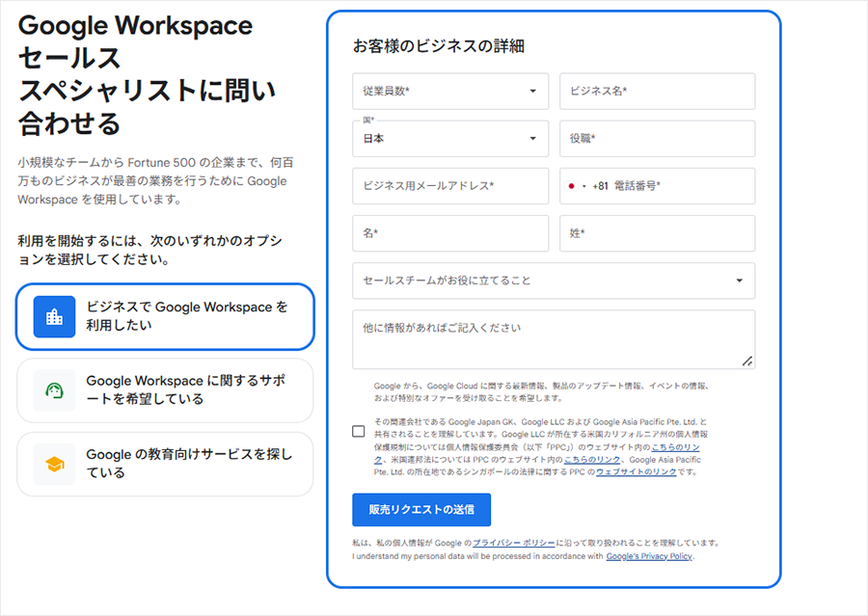868x616 pixels.
Task: Click the ビジネス用メールアドレス field
Action: pyautogui.click(x=449, y=186)
